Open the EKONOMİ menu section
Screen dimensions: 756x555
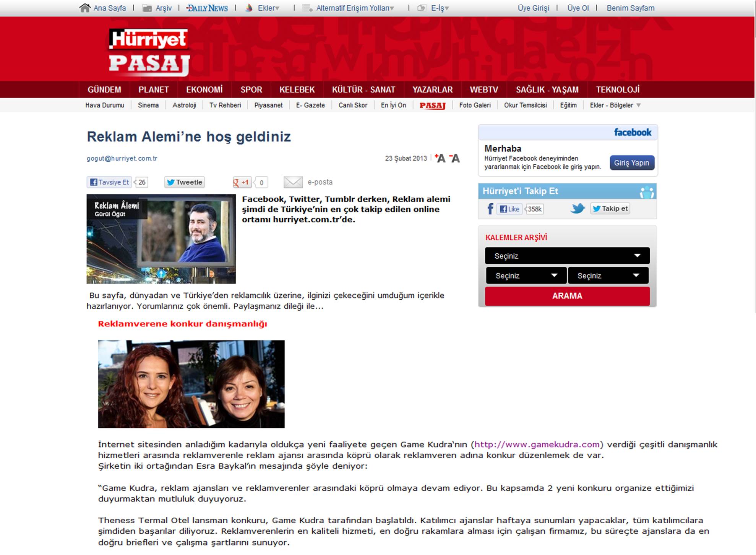(204, 89)
